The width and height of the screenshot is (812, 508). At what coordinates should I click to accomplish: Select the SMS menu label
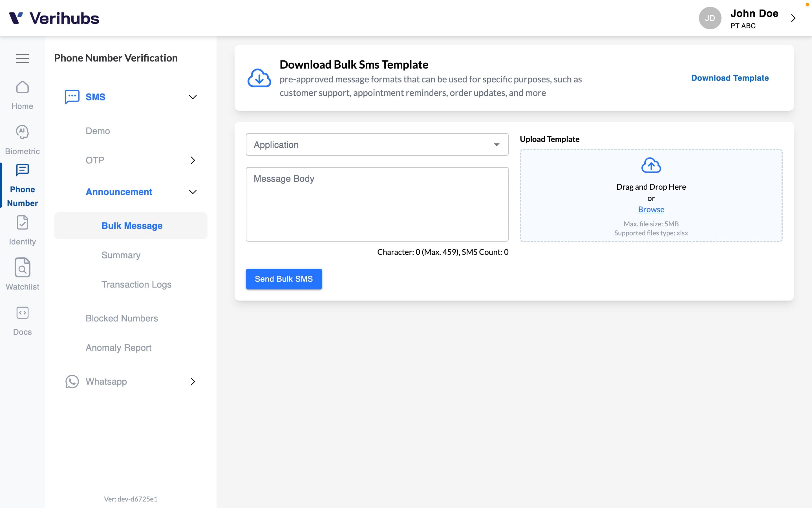(x=95, y=97)
